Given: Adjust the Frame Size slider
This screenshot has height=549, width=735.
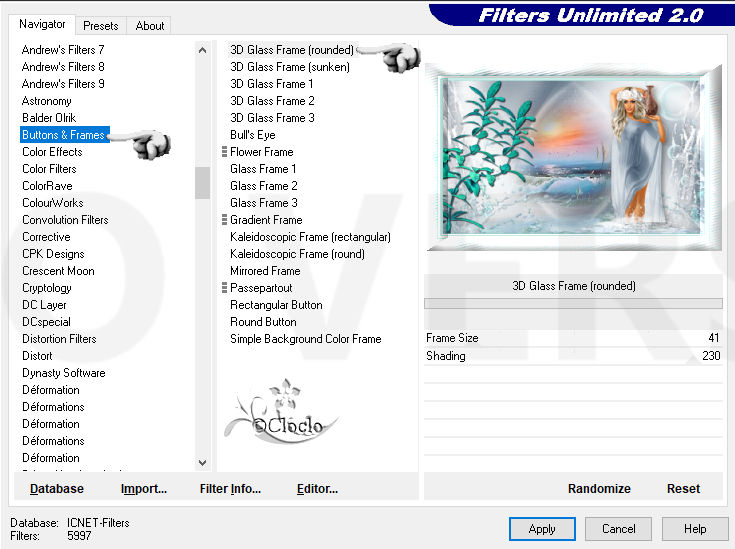Looking at the screenshot, I should pos(573,338).
